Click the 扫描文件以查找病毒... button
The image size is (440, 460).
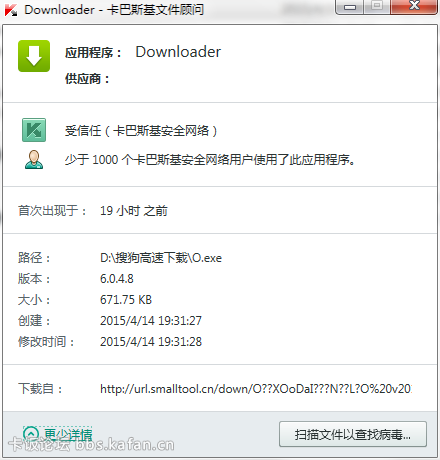pos(353,434)
